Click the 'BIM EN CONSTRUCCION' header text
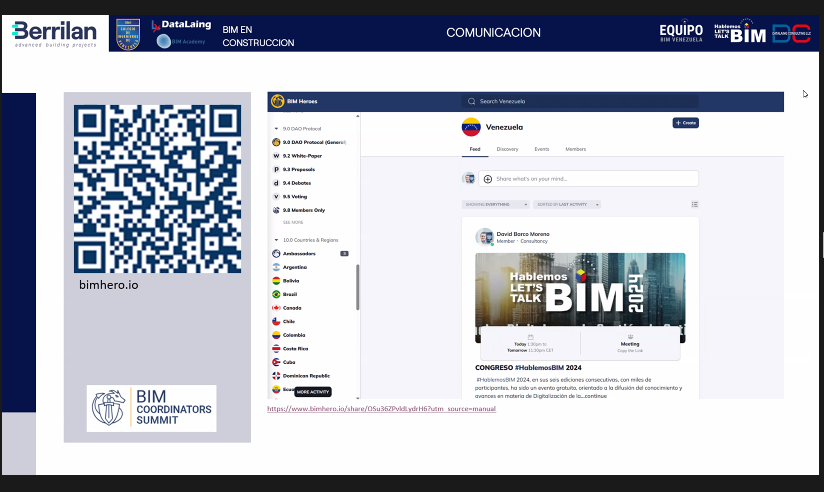This screenshot has width=824, height=492. pyautogui.click(x=258, y=36)
